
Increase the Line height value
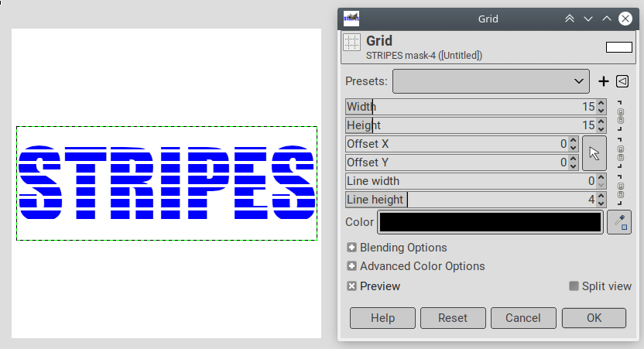click(601, 196)
